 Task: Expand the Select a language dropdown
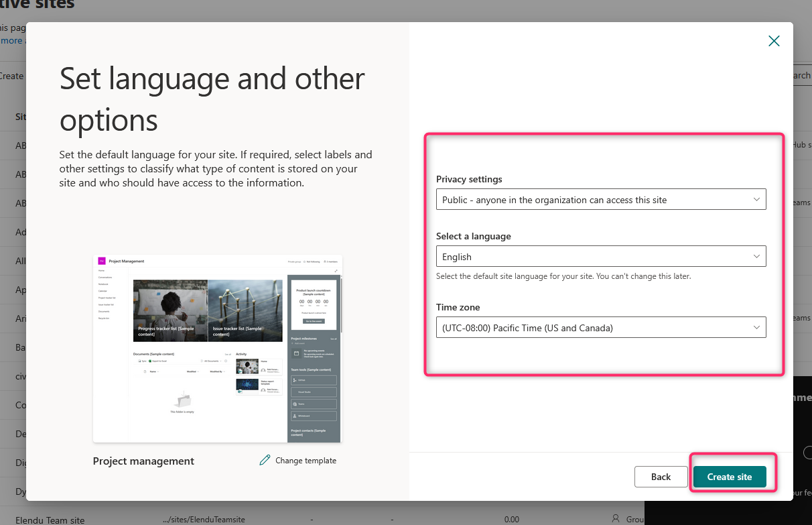coord(601,257)
